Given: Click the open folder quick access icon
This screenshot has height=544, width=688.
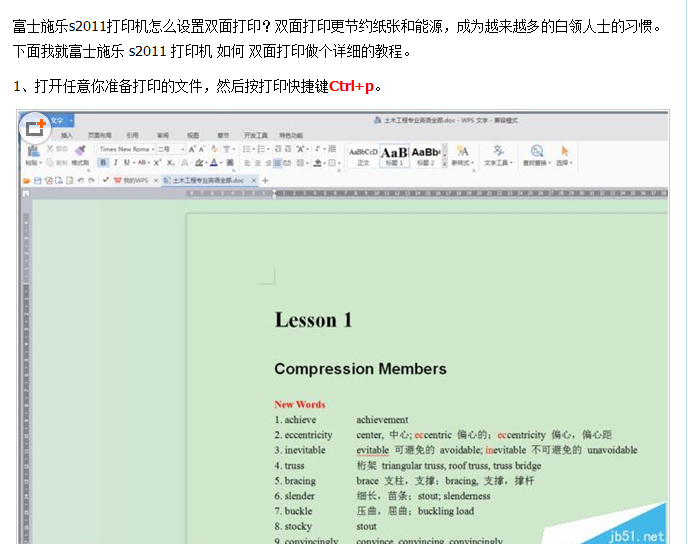Looking at the screenshot, I should (x=27, y=180).
